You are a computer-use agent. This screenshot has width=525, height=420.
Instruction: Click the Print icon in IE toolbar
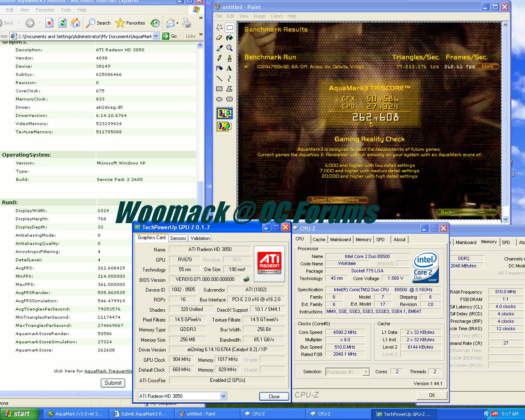186,23
